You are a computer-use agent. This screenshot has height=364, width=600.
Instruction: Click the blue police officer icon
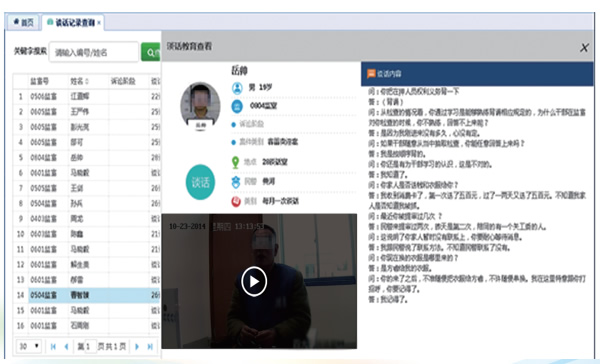coord(236,182)
